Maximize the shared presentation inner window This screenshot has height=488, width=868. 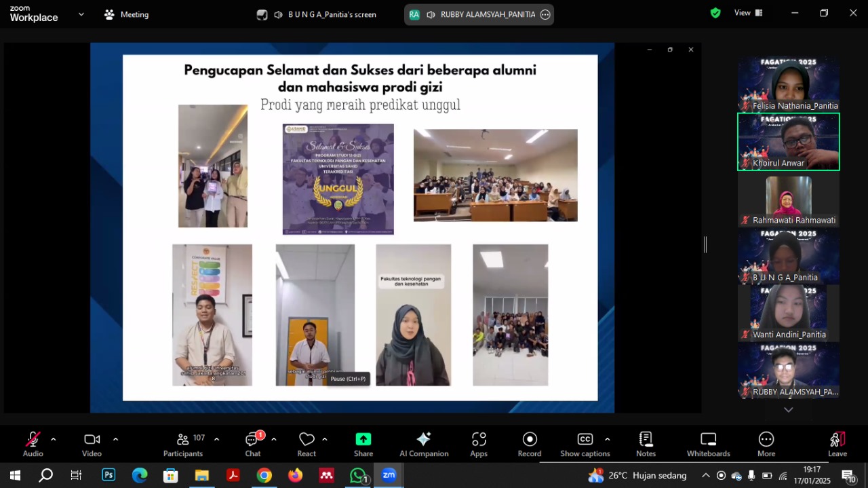pyautogui.click(x=670, y=50)
